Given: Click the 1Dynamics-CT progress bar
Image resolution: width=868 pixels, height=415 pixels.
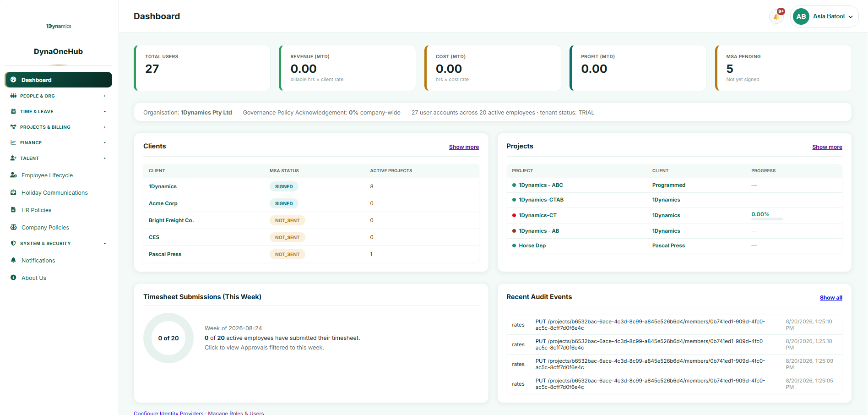Looking at the screenshot, I should (x=767, y=219).
